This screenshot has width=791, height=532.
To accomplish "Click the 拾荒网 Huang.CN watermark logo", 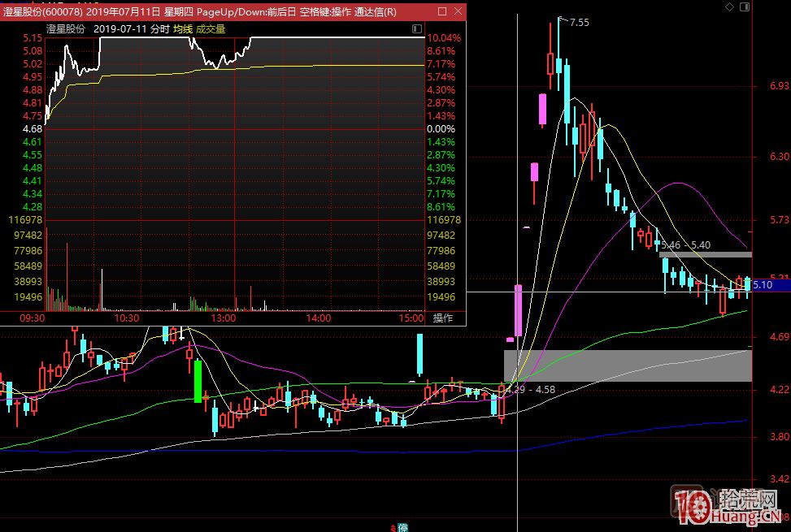I will [728, 509].
